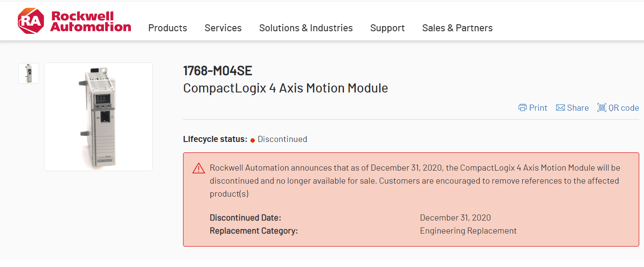Open the Sales & Partners menu
This screenshot has width=644, height=267.
[x=457, y=28]
